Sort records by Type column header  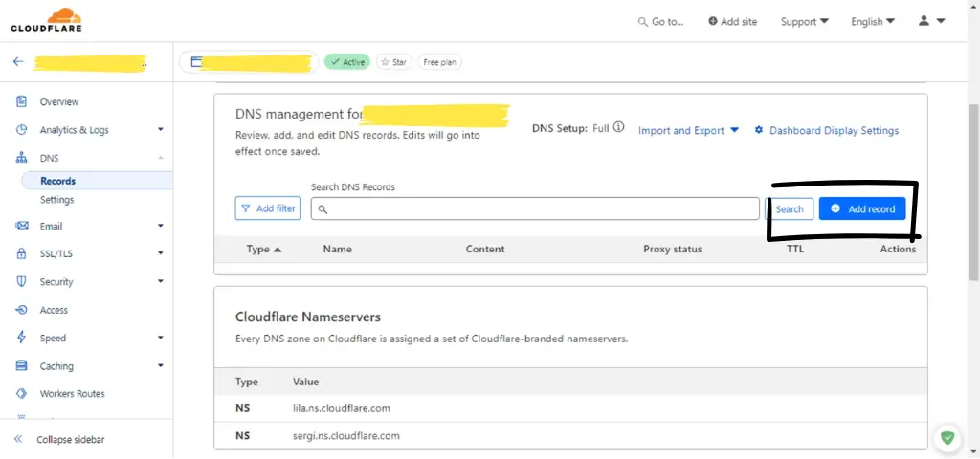(x=264, y=249)
